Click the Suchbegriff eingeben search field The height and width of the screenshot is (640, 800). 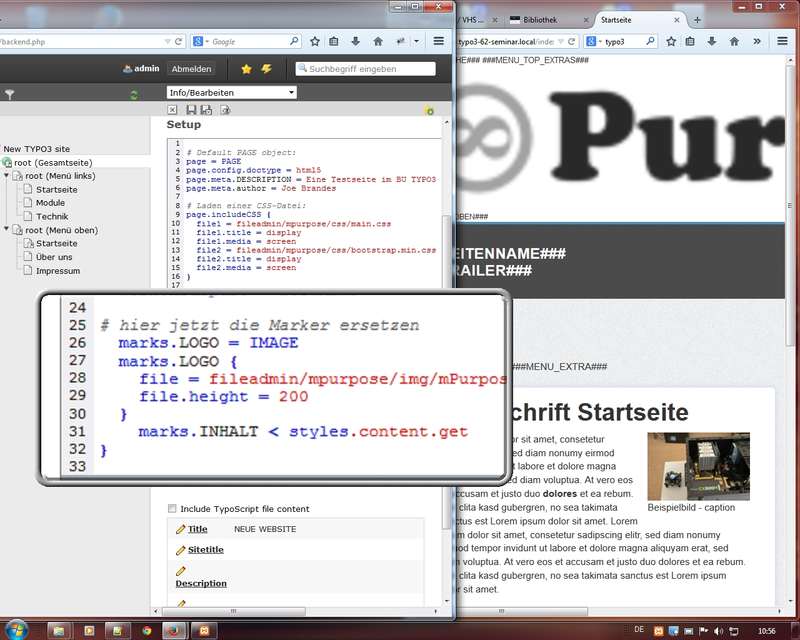coord(370,69)
